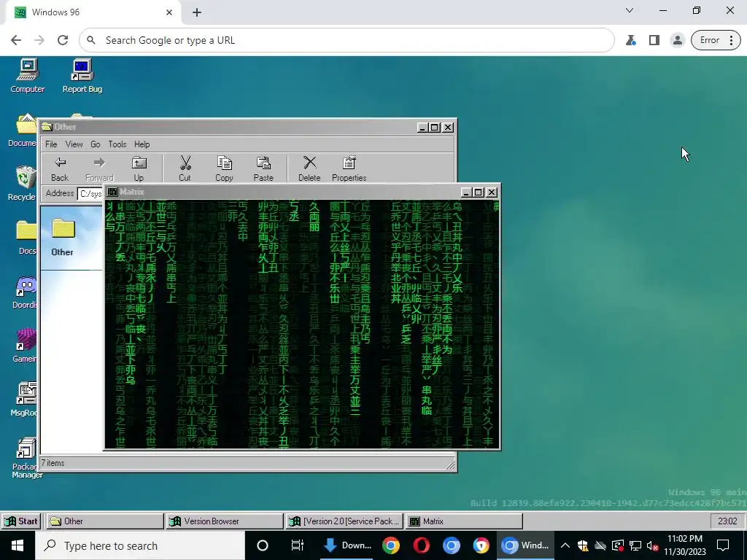Image resolution: width=747 pixels, height=560 pixels.
Task: Click the 23:02 Windows 96 clock
Action: [x=727, y=521]
